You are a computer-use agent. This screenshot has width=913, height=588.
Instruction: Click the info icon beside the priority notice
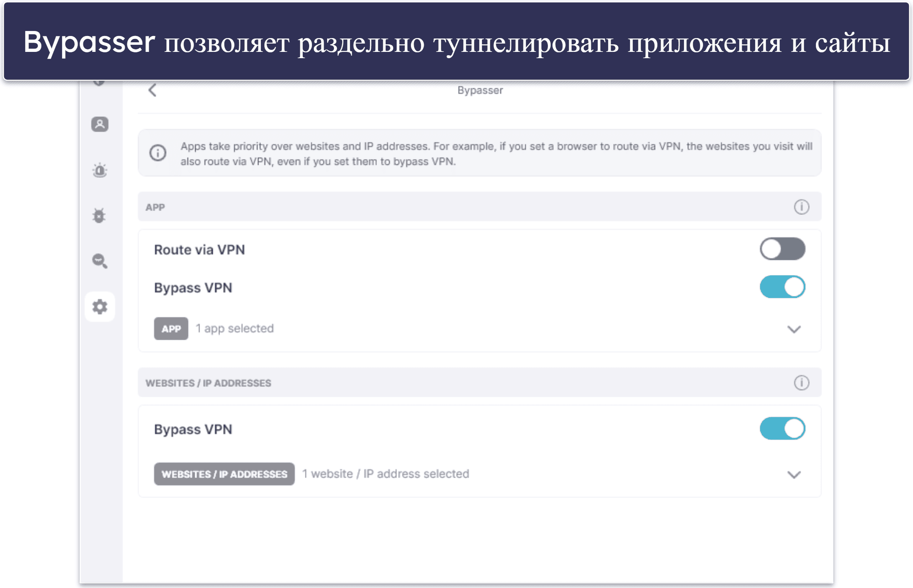[158, 153]
